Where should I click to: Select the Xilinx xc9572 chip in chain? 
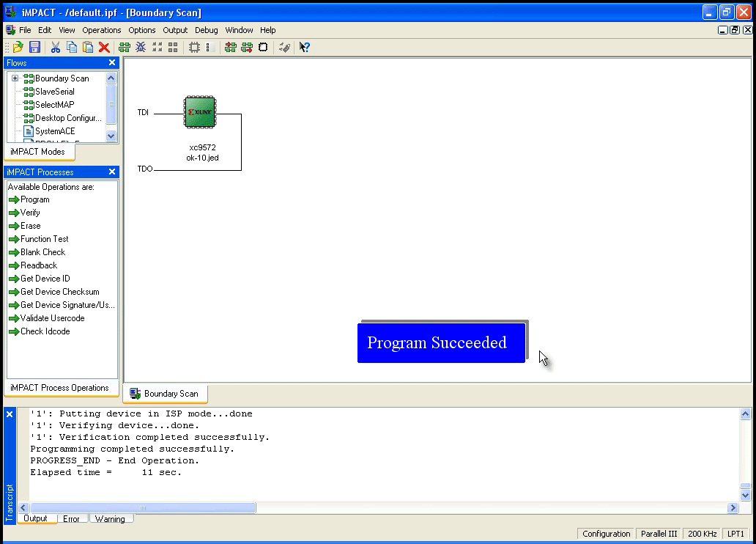199,113
